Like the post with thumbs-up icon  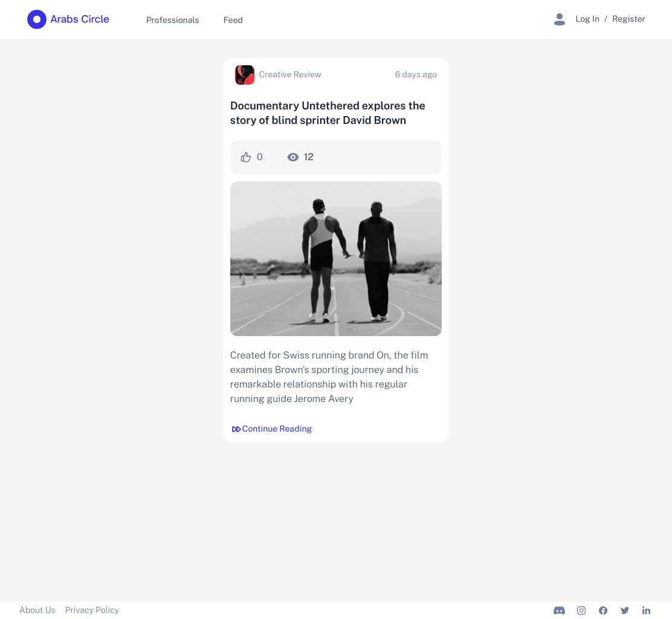point(245,157)
